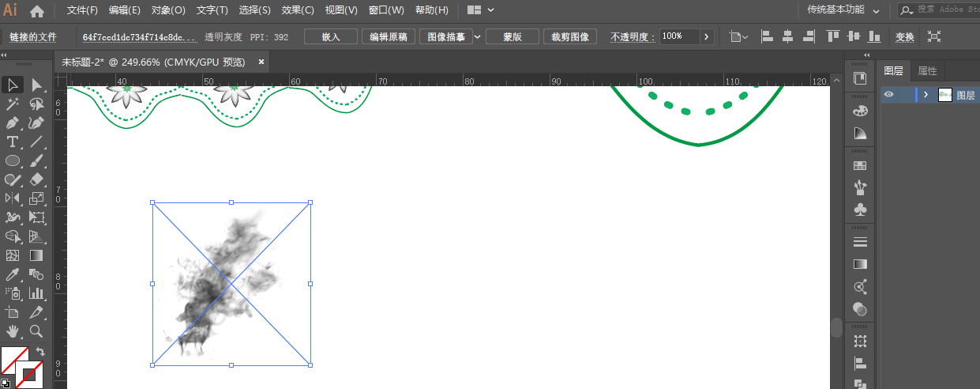Swap fill and stroke colors arrow

tap(41, 352)
